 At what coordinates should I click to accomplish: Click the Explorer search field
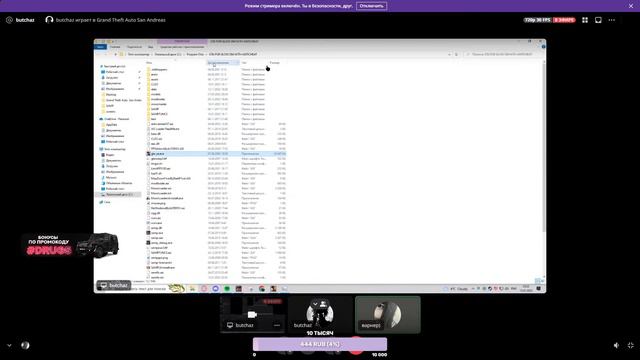point(504,54)
